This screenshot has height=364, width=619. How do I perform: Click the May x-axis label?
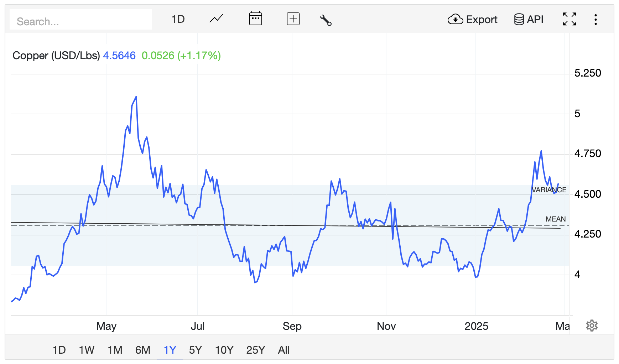tap(106, 326)
